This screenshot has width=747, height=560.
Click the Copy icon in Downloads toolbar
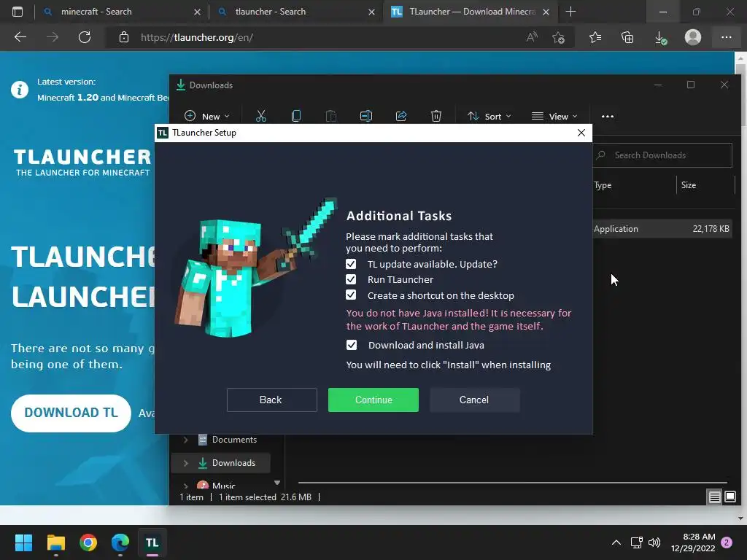(296, 116)
